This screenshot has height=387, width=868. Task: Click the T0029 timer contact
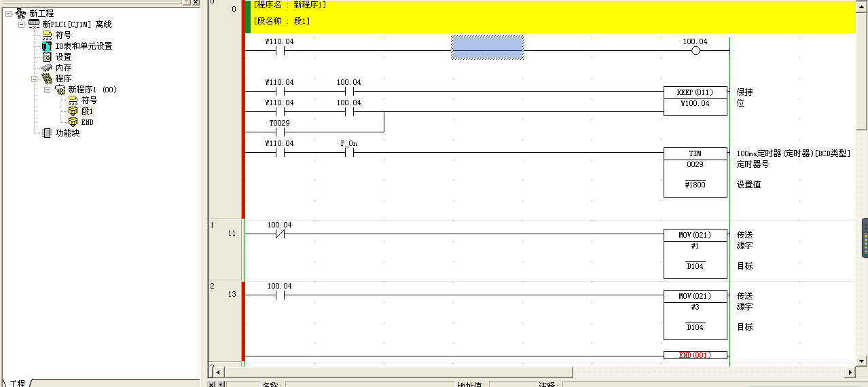pyautogui.click(x=279, y=132)
